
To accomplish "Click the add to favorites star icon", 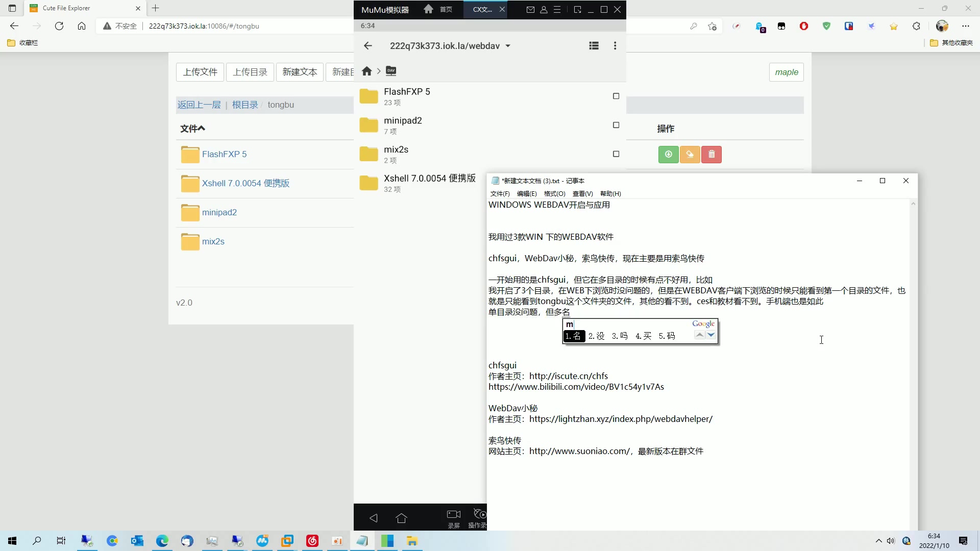I will (x=713, y=26).
